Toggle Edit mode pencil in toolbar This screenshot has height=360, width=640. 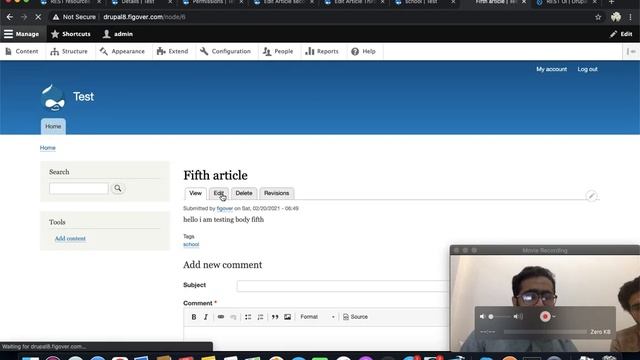point(621,34)
